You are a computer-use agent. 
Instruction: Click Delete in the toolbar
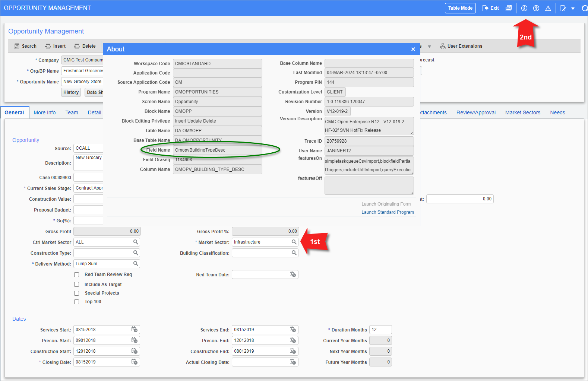pos(85,46)
